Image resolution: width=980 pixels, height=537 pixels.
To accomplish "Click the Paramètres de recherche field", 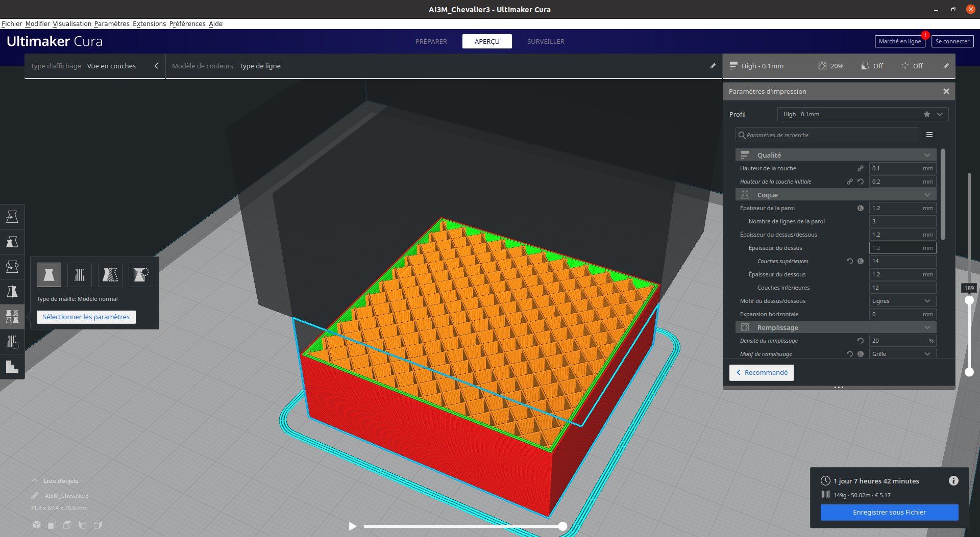I will click(x=827, y=135).
